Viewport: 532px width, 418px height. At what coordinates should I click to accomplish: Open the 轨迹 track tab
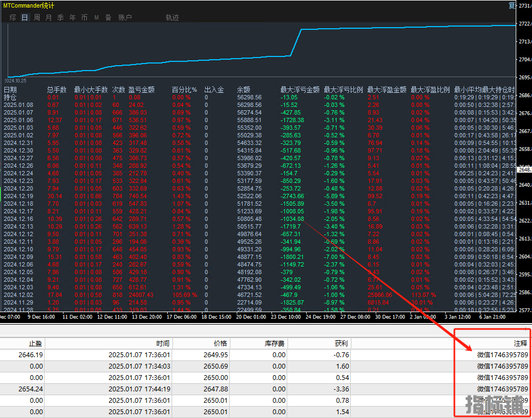coord(172,17)
